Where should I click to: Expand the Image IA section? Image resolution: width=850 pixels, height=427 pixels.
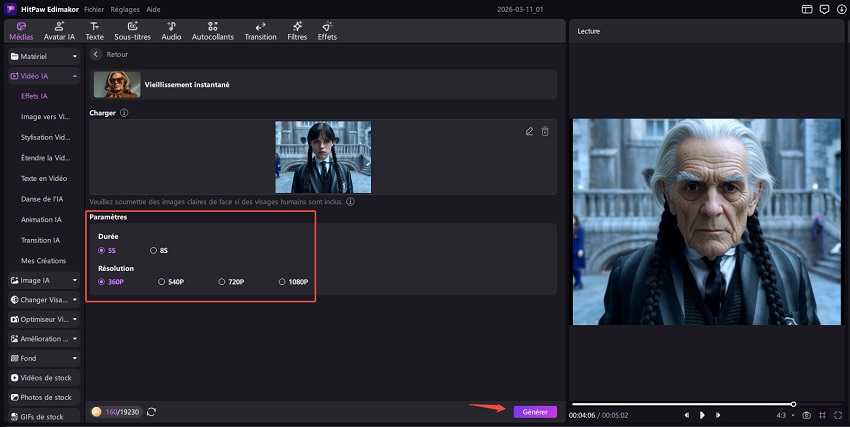click(x=44, y=280)
